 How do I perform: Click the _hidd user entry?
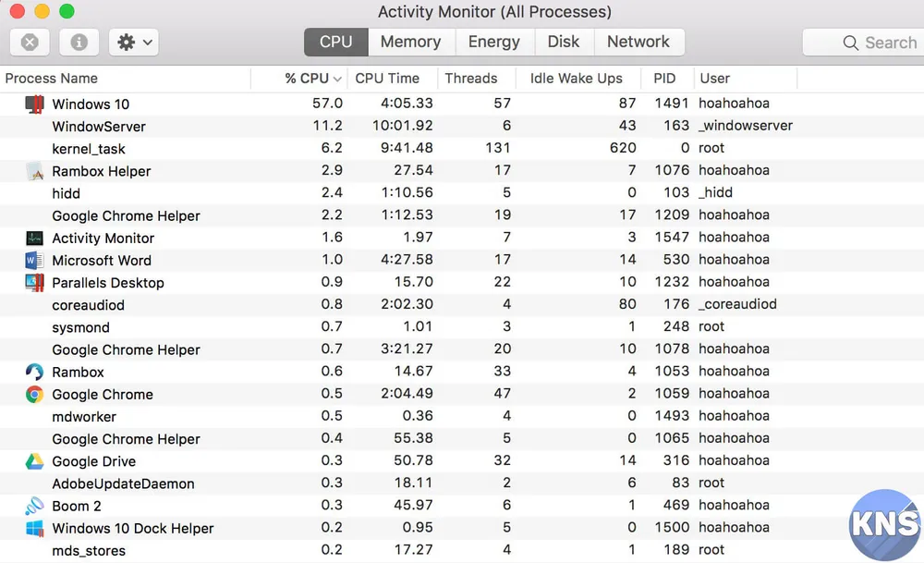pos(715,193)
